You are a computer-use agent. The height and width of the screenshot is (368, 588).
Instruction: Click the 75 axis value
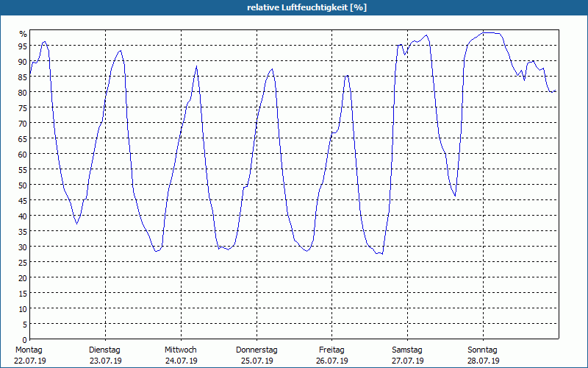pos(23,108)
